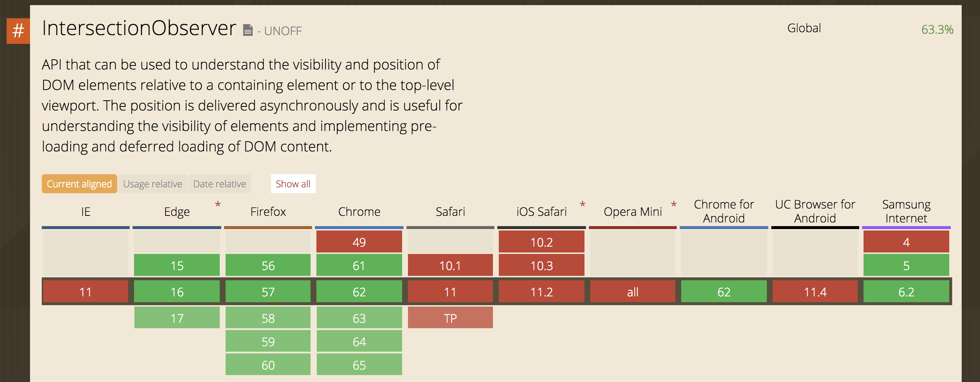
Task: Click the asterisk note next to Edge
Action: pyautogui.click(x=218, y=205)
